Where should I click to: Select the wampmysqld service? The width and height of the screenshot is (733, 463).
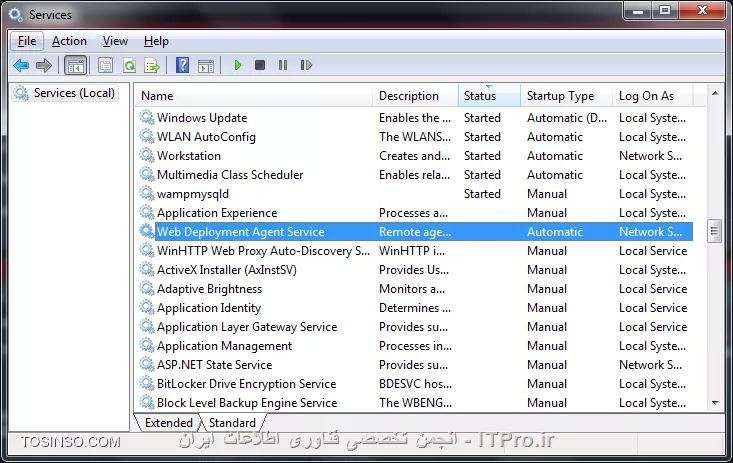click(x=414, y=194)
